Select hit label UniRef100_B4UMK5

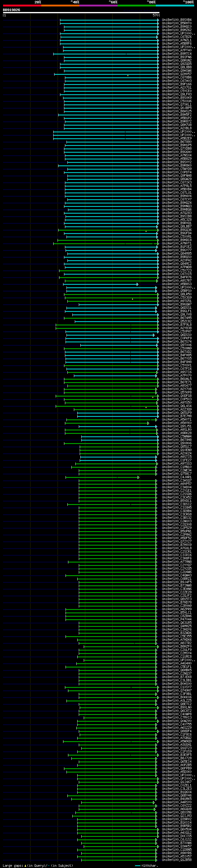point(177,799)
